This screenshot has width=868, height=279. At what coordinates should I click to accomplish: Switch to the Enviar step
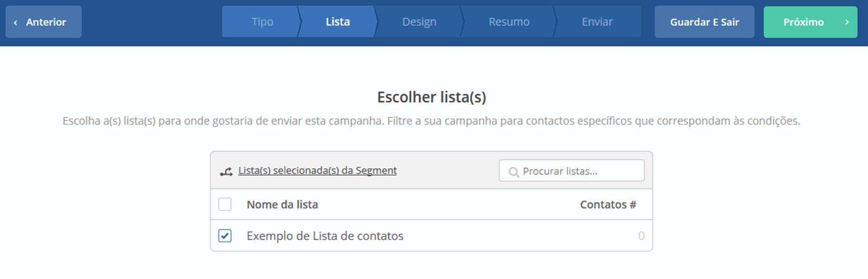click(597, 22)
